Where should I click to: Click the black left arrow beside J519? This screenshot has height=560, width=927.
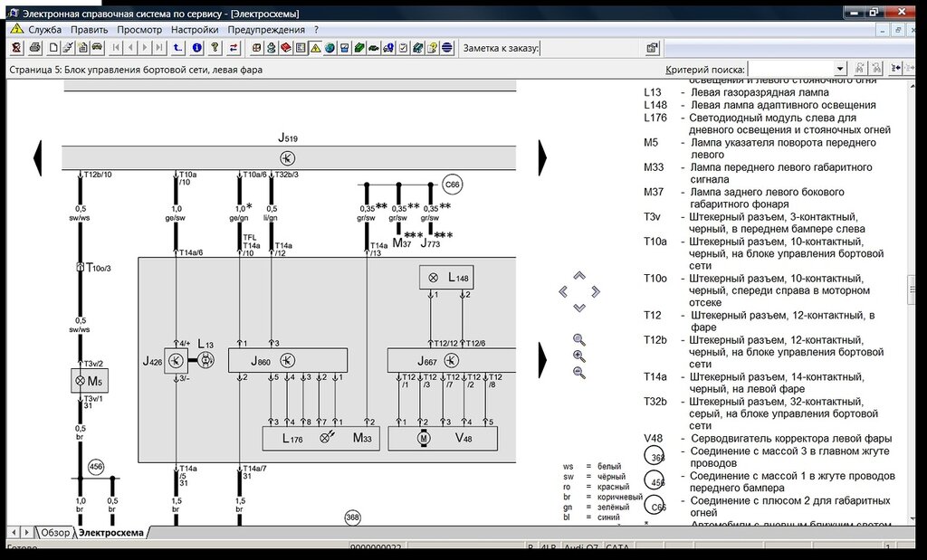(x=37, y=157)
